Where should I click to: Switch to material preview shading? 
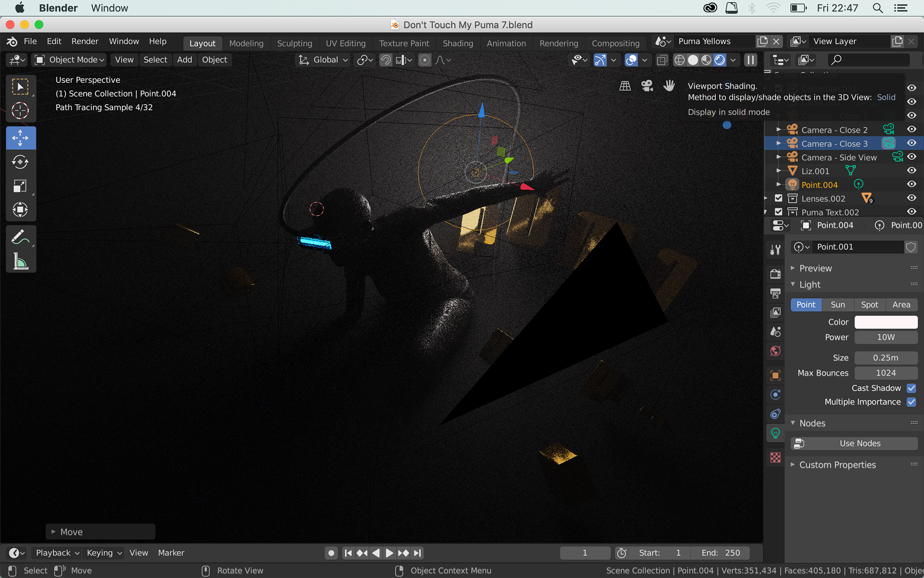point(706,60)
